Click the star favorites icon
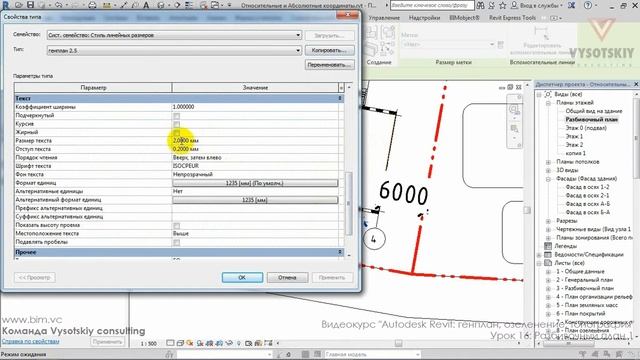 (503, 5)
